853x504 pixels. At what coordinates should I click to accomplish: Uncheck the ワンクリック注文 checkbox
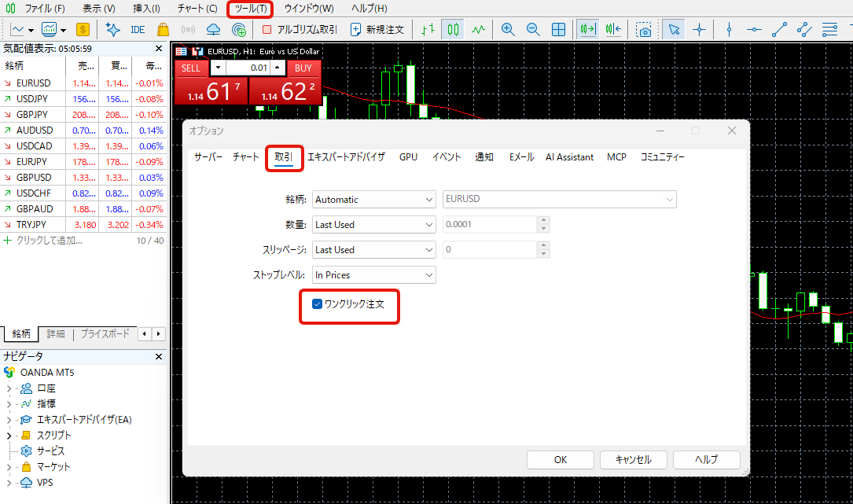[x=317, y=304]
